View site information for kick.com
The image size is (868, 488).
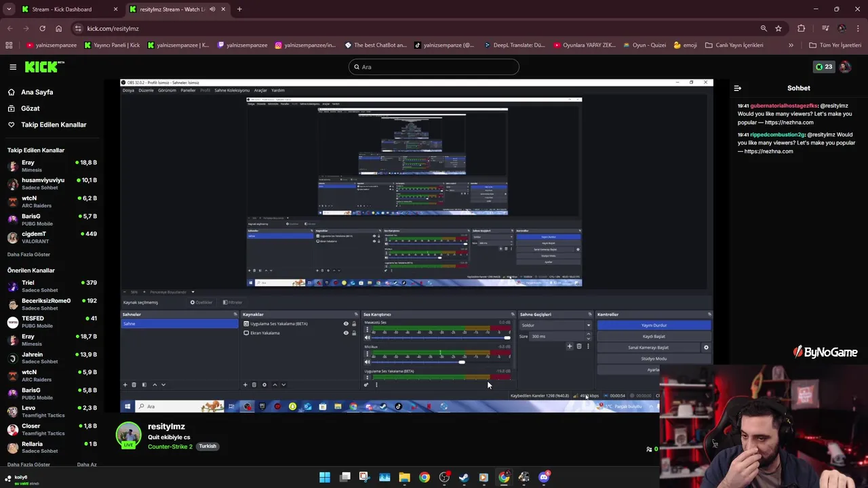pos(78,28)
